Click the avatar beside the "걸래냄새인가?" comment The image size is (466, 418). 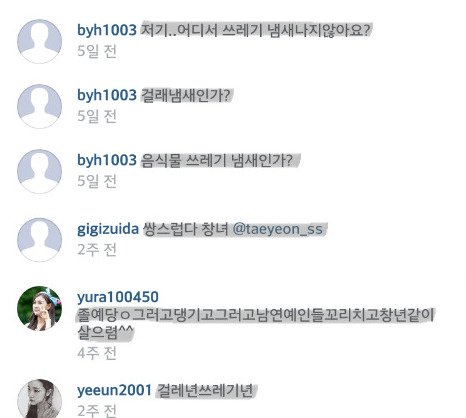[39, 106]
